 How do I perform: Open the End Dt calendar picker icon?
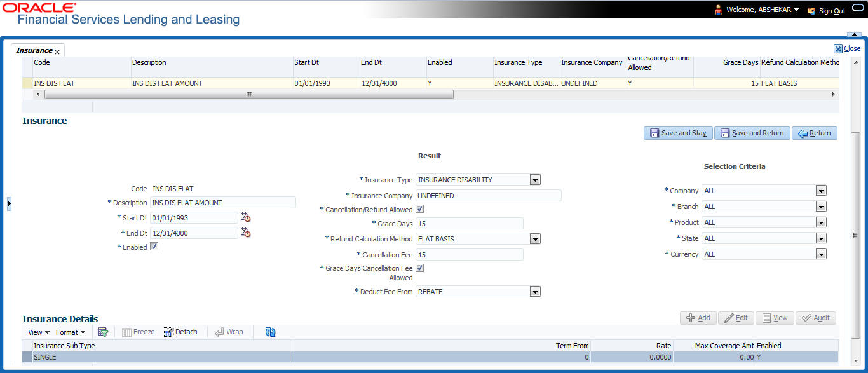245,233
